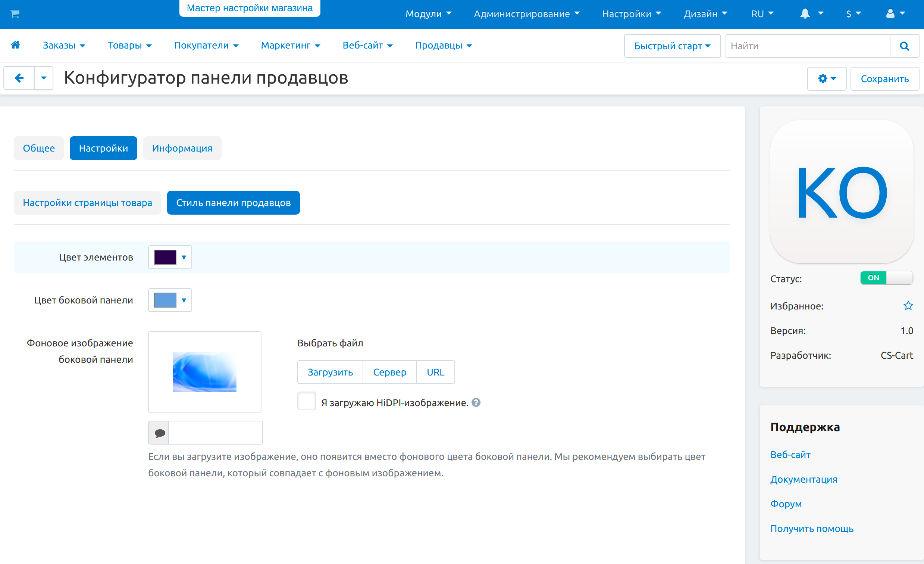Open the Документация support link
The image size is (924, 564).
point(804,479)
